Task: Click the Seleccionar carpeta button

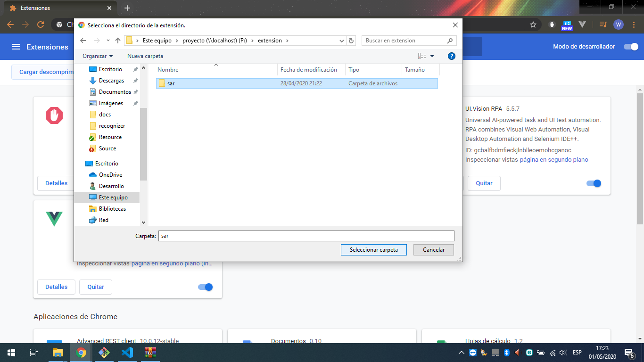Action: click(x=373, y=250)
